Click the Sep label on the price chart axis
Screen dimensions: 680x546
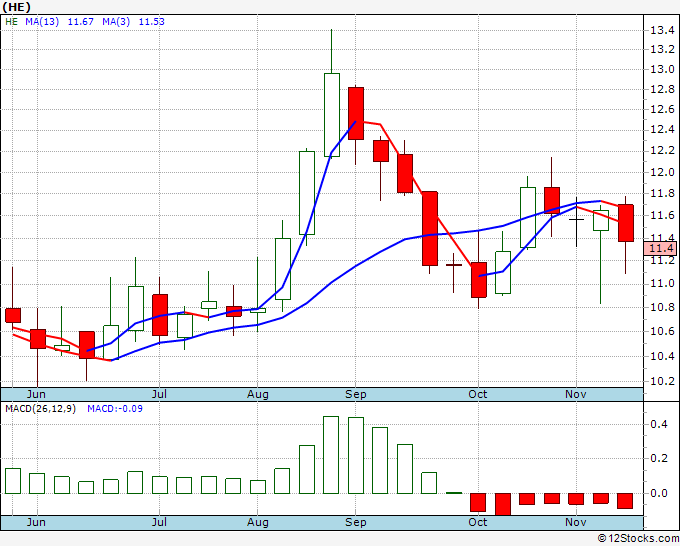point(356,394)
